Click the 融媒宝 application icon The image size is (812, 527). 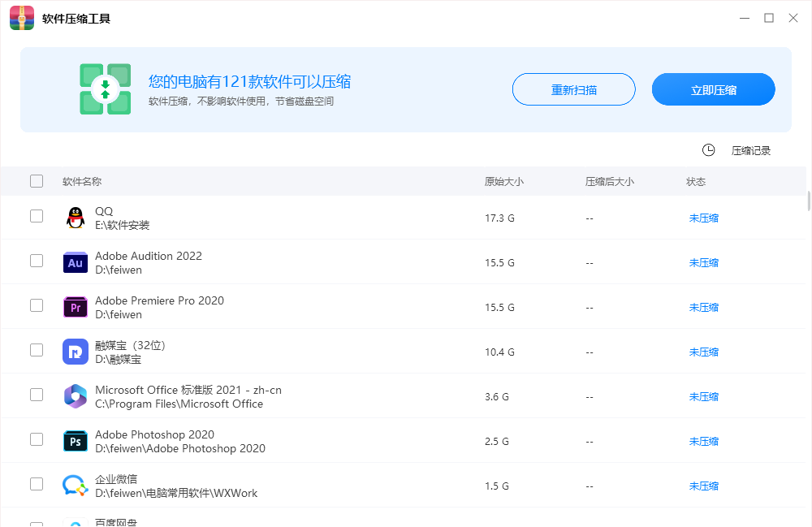click(x=75, y=350)
